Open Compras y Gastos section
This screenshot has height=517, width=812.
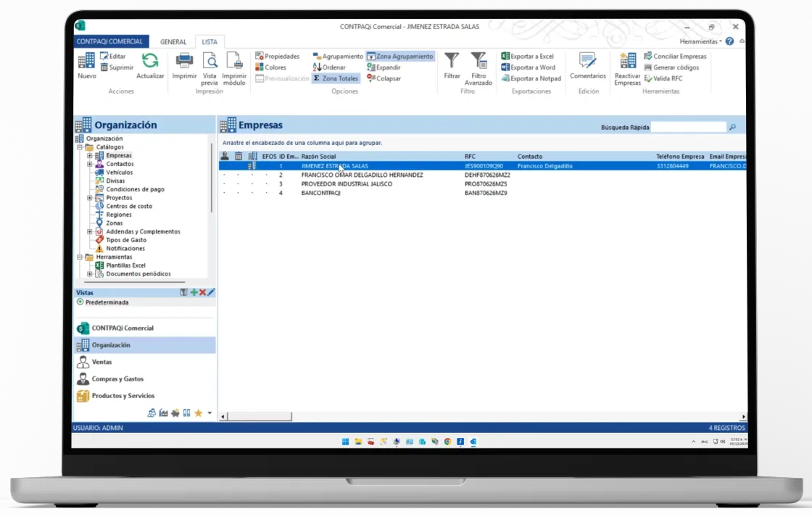point(144,379)
